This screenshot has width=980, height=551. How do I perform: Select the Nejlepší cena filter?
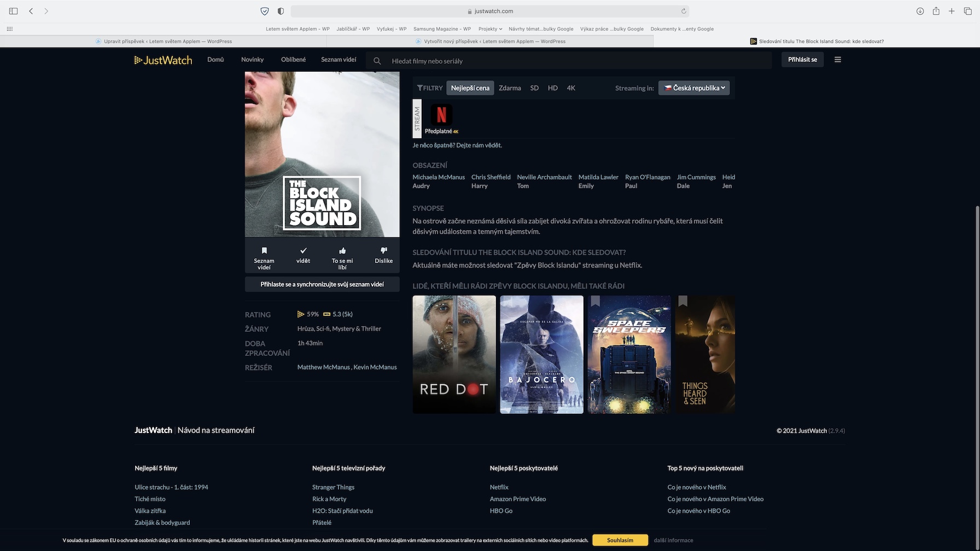pyautogui.click(x=470, y=88)
